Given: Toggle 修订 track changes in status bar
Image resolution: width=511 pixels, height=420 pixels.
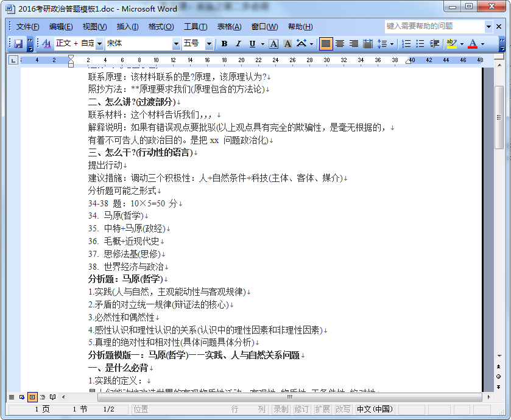Looking at the screenshot, I should click(301, 409).
